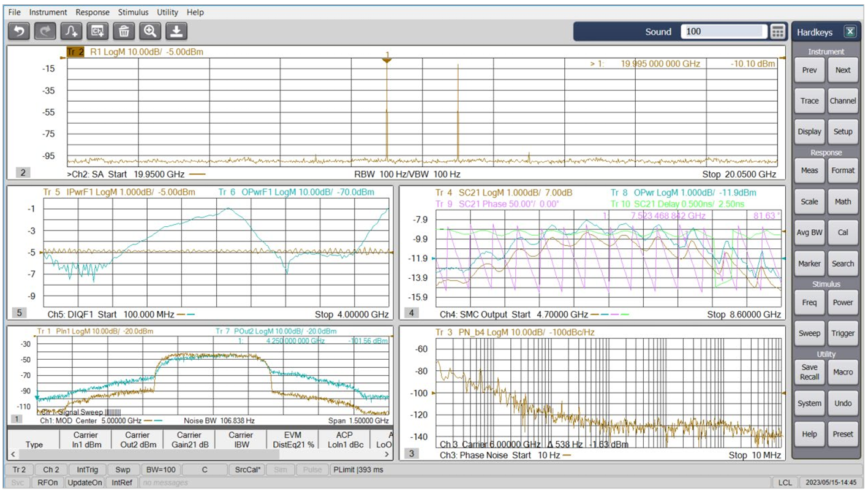Click the magnifier zoom toolbar icon
868x494 pixels.
pyautogui.click(x=151, y=31)
